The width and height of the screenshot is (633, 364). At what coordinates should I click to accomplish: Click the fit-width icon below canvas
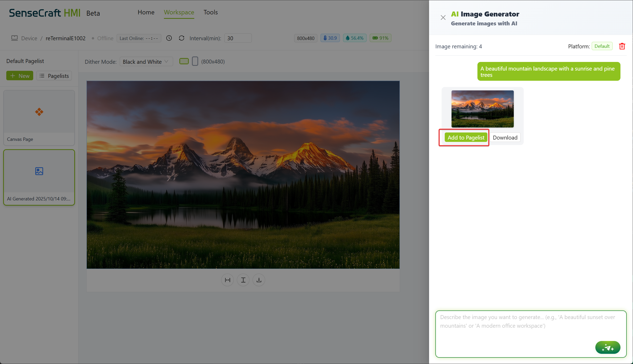(x=227, y=280)
